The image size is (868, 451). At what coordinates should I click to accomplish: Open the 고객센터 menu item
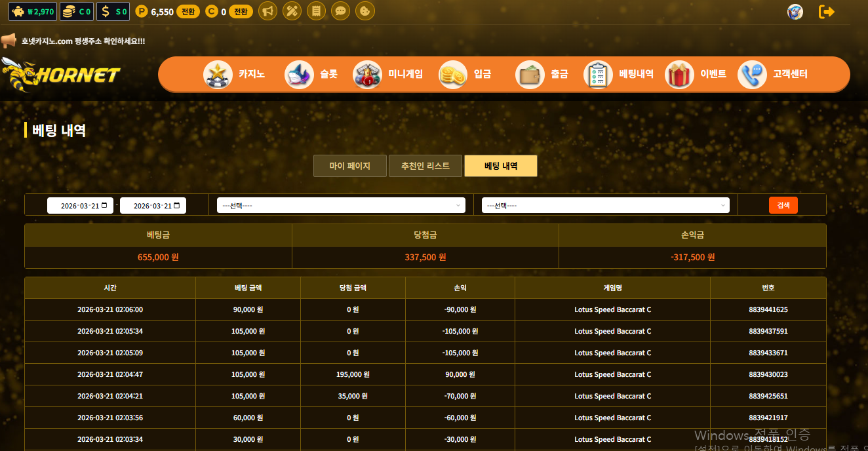click(x=772, y=74)
